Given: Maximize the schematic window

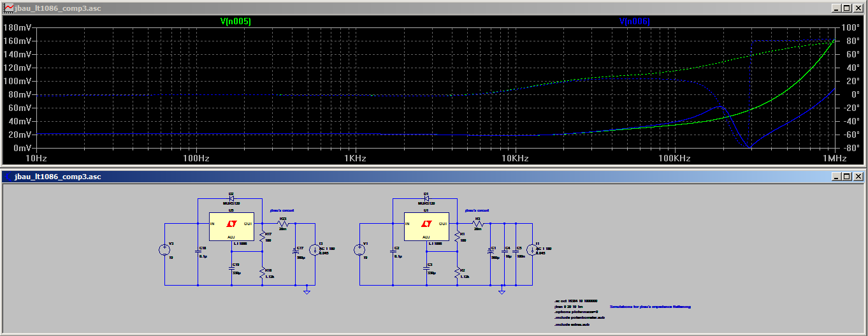Looking at the screenshot, I should click(x=847, y=177).
